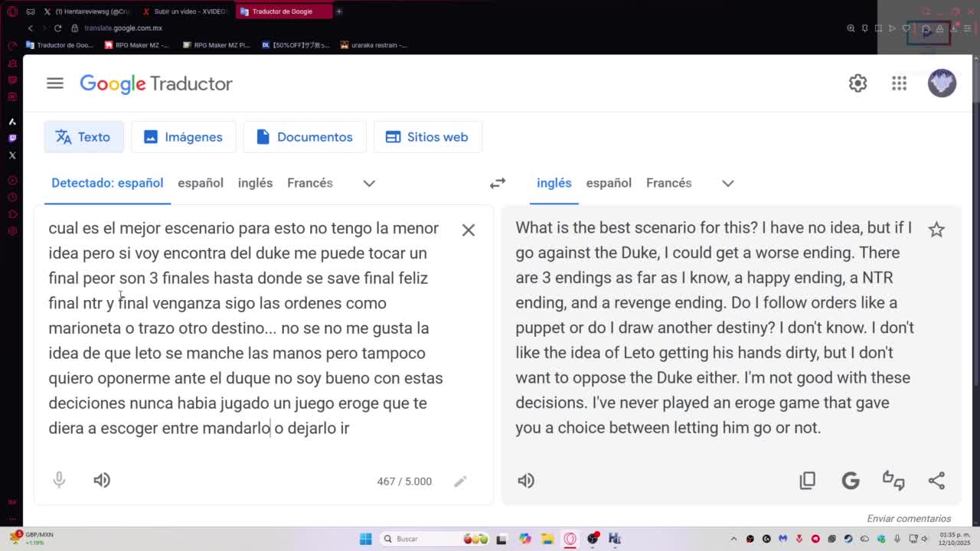Open the Google apps grid
Screen dimensions: 980x551
tap(899, 83)
